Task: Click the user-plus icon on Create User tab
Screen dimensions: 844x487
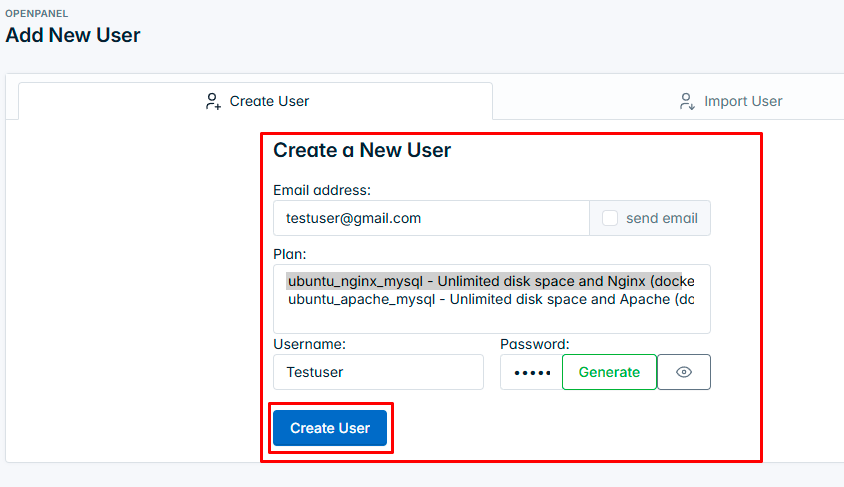Action: [212, 101]
